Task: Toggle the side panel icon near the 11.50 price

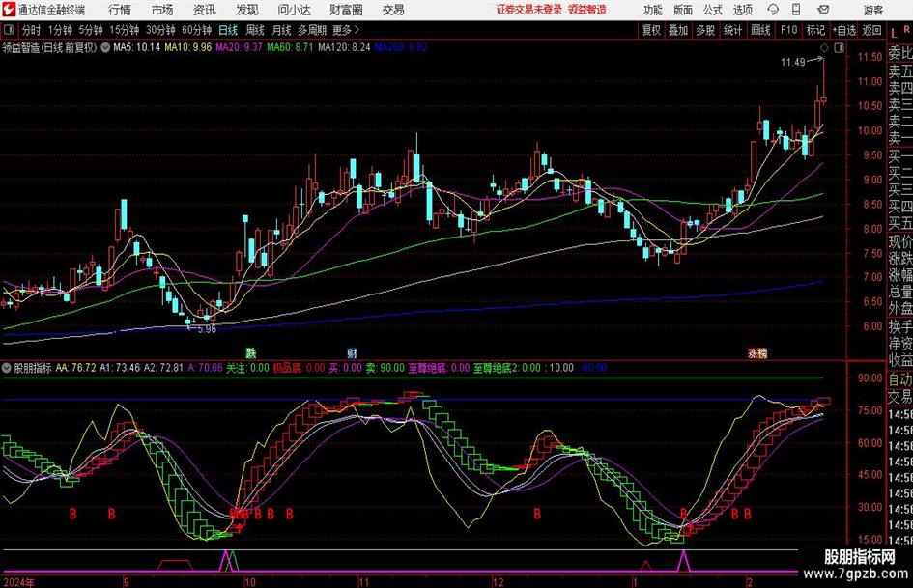Action: [x=839, y=48]
